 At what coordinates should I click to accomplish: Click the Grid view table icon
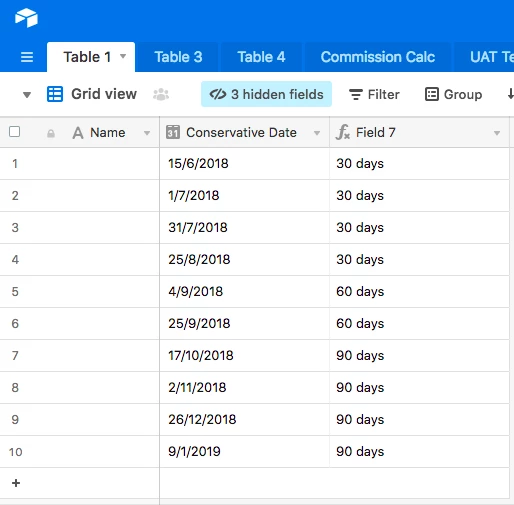point(55,94)
